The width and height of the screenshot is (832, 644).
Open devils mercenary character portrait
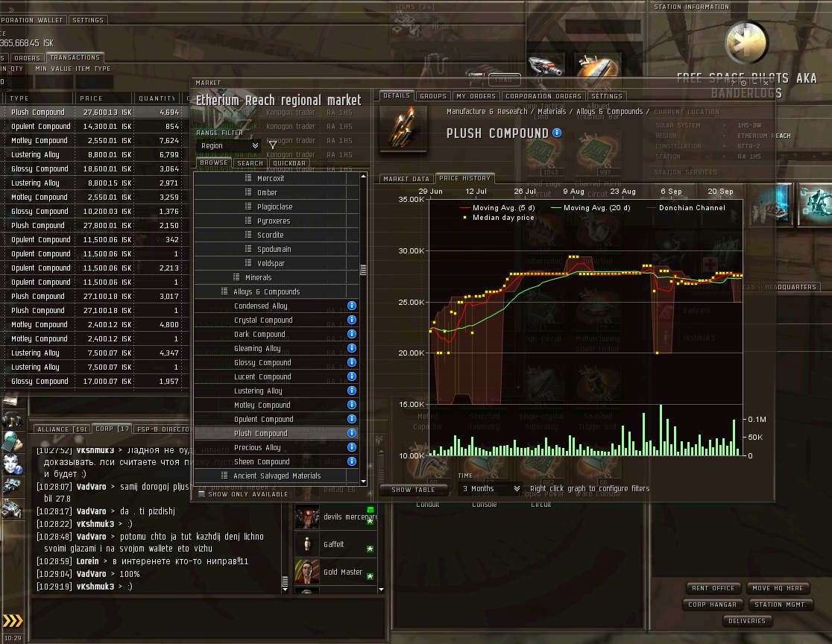tap(307, 517)
